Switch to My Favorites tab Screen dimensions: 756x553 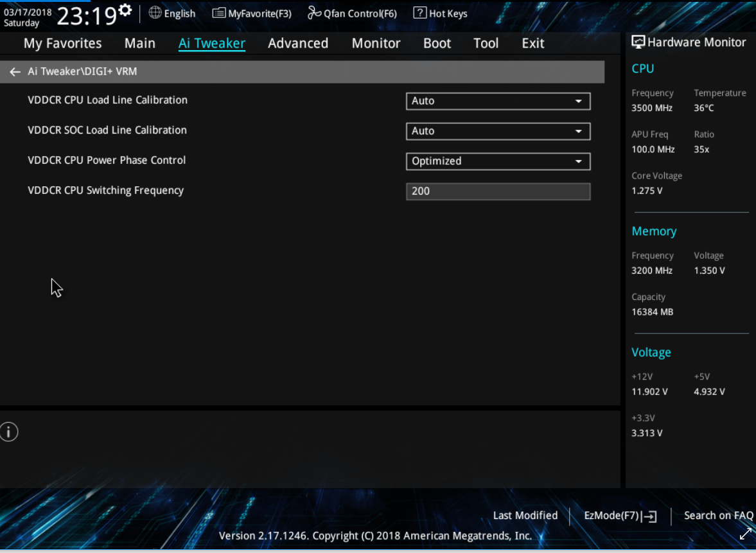[63, 44]
